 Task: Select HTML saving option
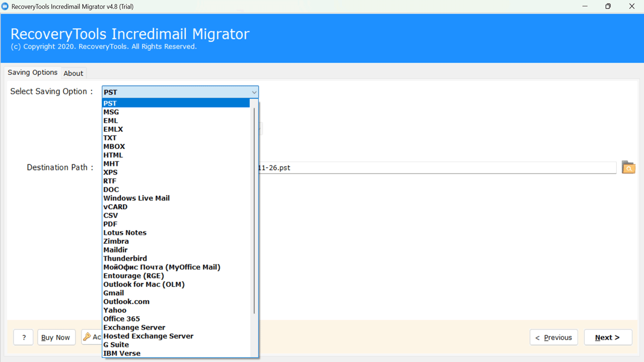[176, 155]
